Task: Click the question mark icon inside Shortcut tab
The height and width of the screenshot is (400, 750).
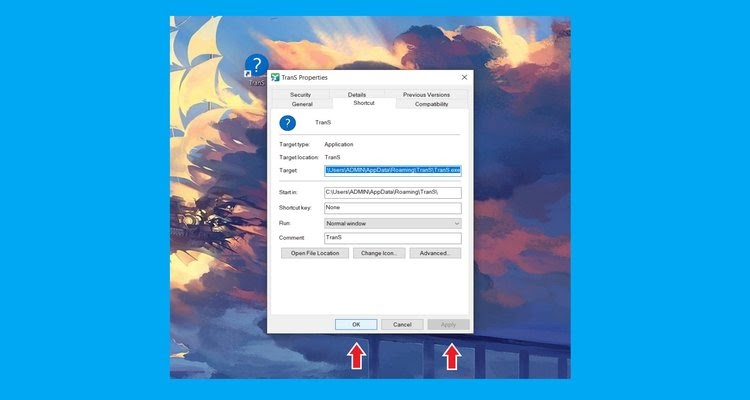Action: tap(288, 122)
